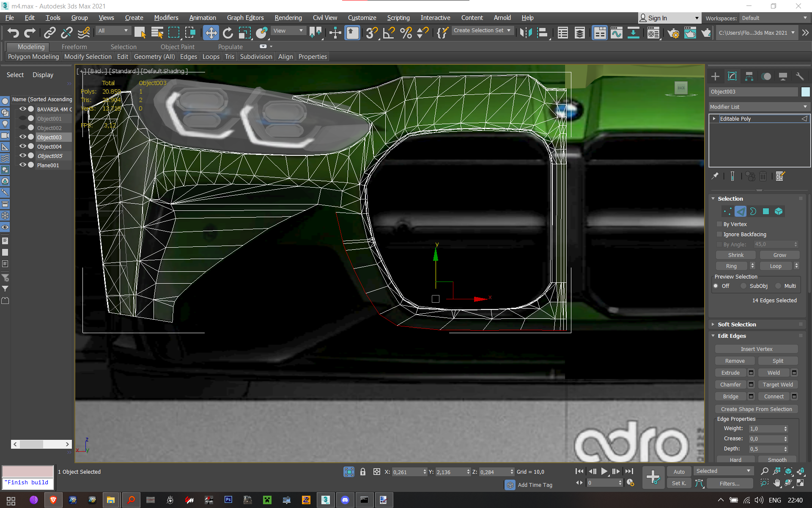Open the Hierarchy command panel tab
The height and width of the screenshot is (508, 812).
(x=749, y=76)
